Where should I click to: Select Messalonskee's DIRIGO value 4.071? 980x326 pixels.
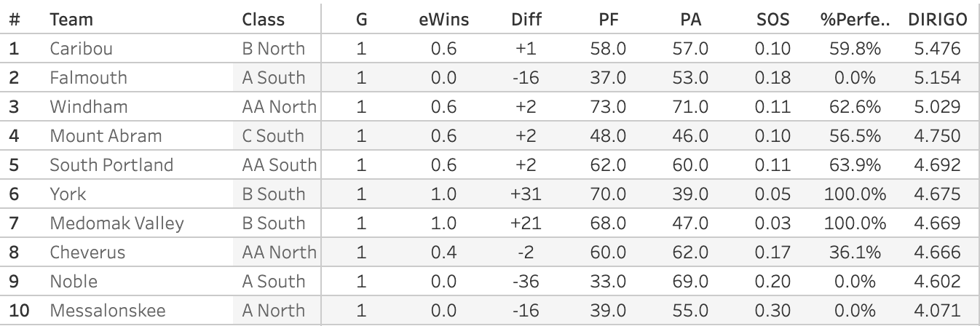[x=938, y=311]
